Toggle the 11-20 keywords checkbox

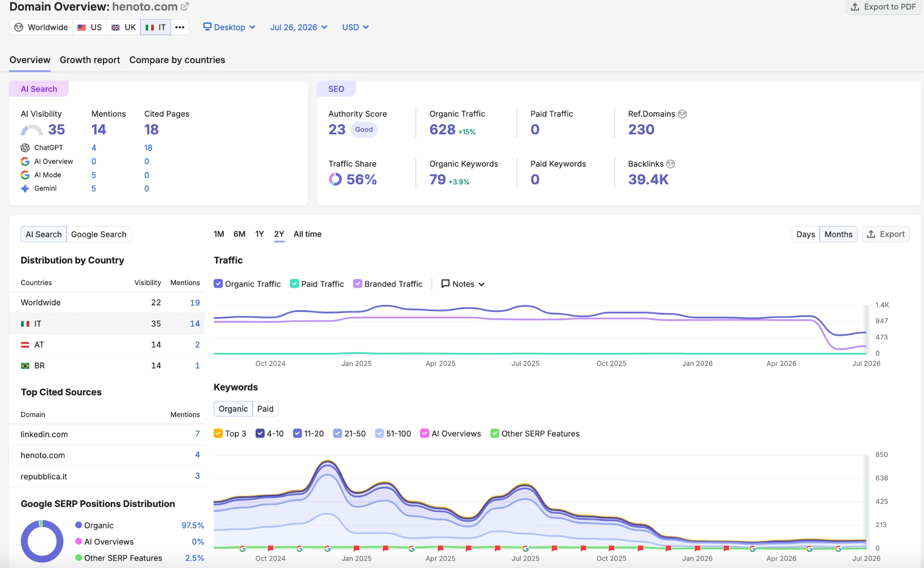pos(297,433)
